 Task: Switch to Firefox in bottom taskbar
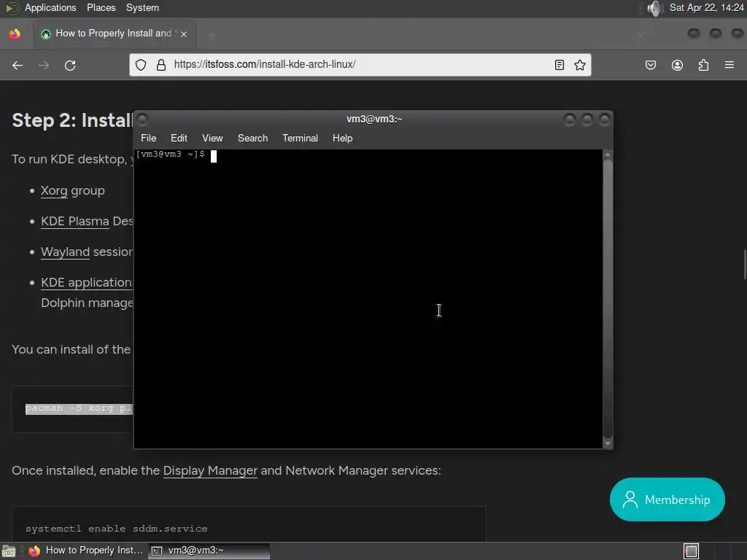click(86, 551)
